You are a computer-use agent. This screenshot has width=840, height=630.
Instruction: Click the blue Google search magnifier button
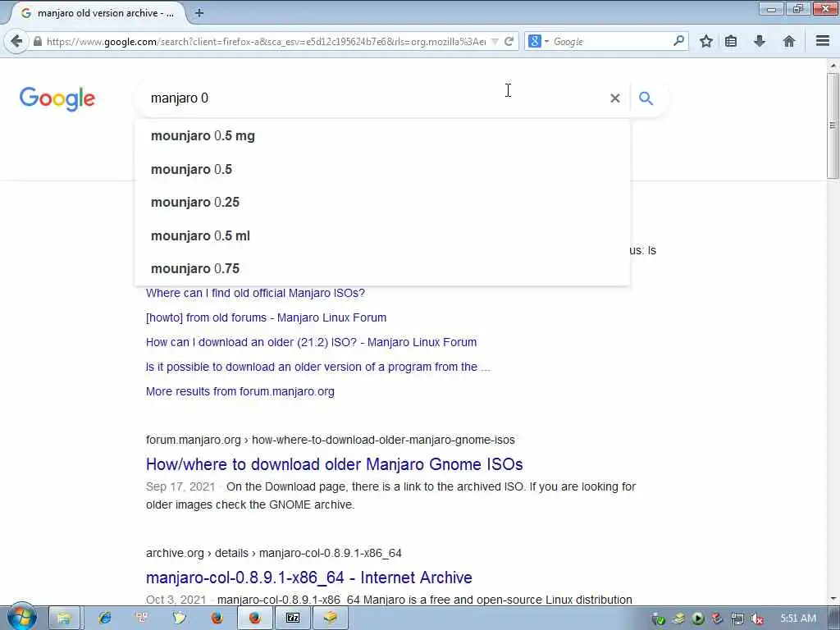pyautogui.click(x=646, y=98)
